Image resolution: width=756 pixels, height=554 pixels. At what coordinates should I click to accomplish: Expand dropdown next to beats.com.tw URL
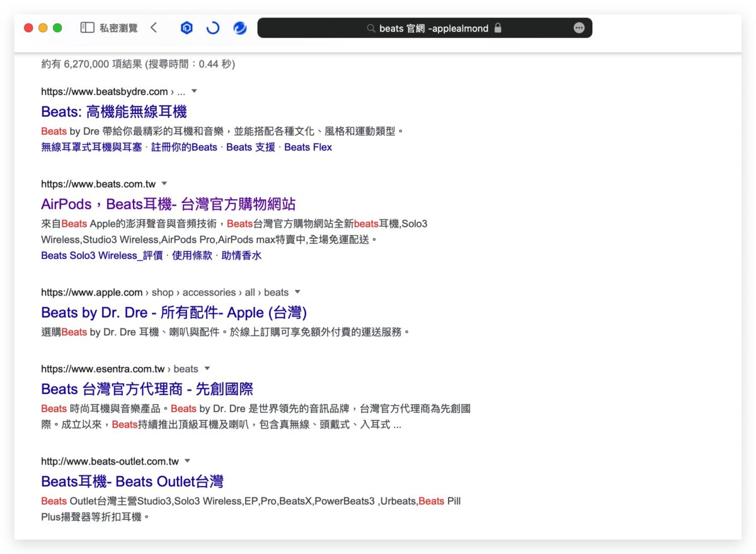tap(164, 184)
